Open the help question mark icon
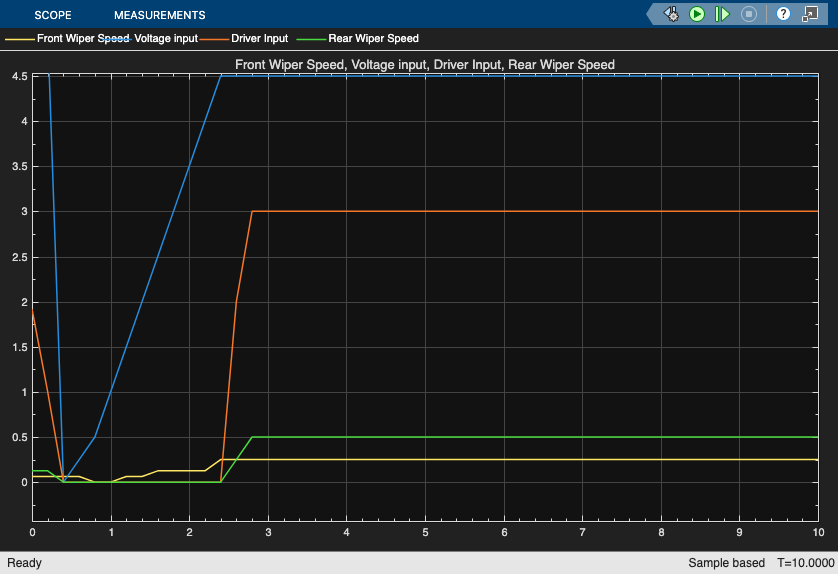Screen dimensions: 838x574 (783, 14)
